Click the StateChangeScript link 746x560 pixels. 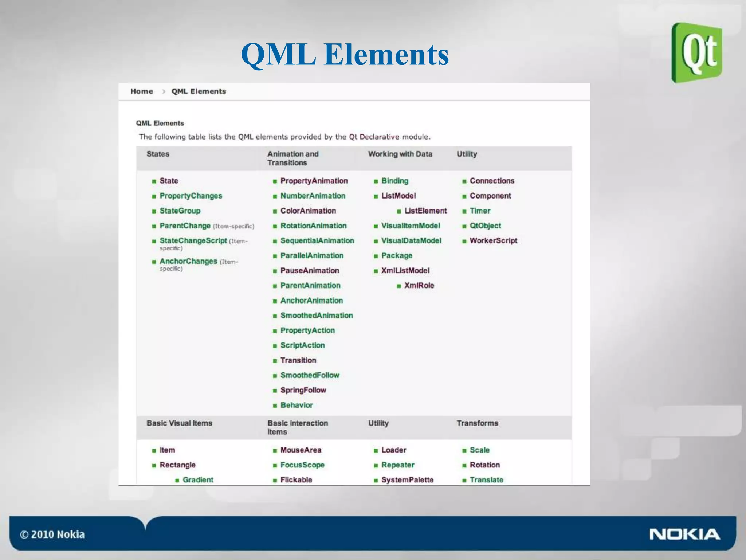(x=193, y=241)
